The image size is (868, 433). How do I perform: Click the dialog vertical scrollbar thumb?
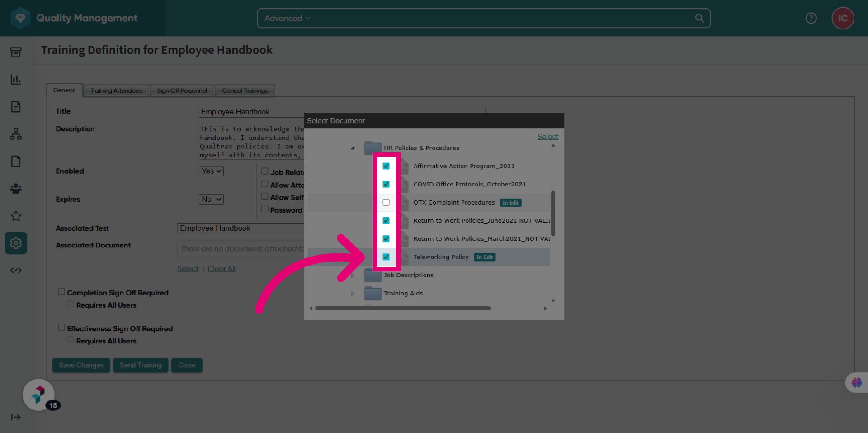coord(553,214)
